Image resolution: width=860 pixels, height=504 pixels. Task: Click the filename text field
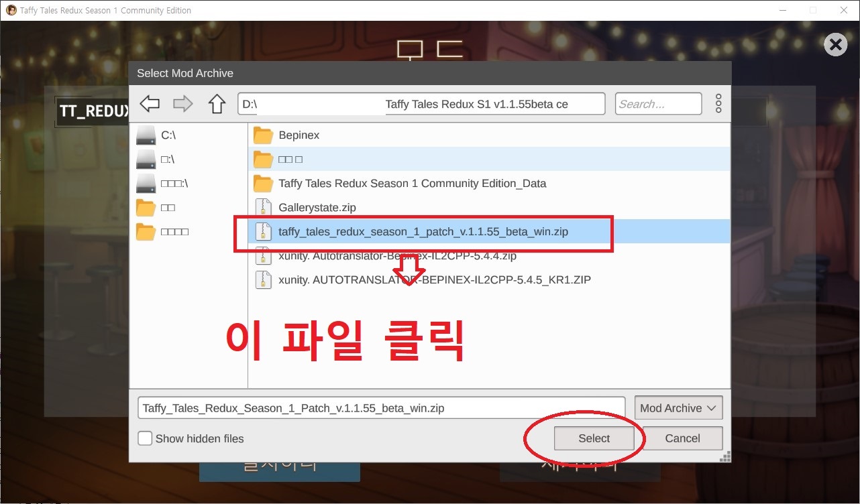[381, 408]
